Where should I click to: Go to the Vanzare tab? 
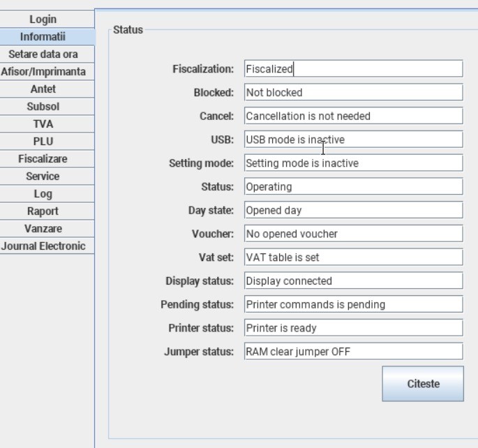pyautogui.click(x=47, y=229)
